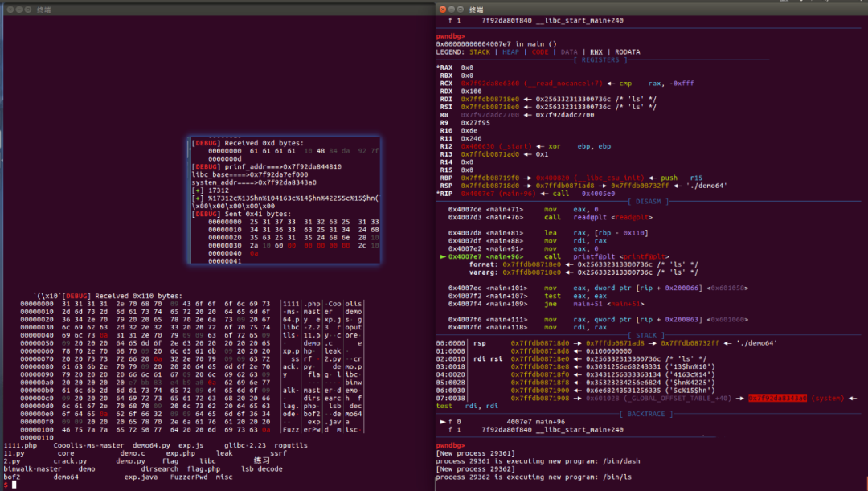Select the RCX register __read_nocancel value

click(x=531, y=84)
